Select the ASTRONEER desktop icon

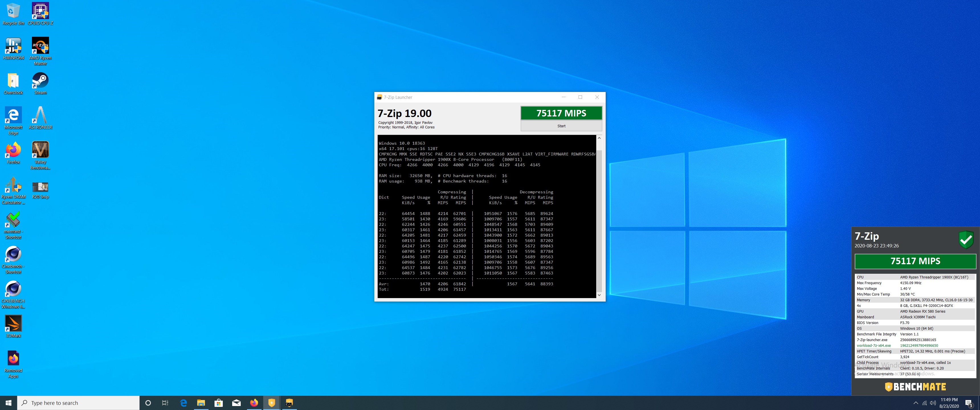(x=40, y=118)
